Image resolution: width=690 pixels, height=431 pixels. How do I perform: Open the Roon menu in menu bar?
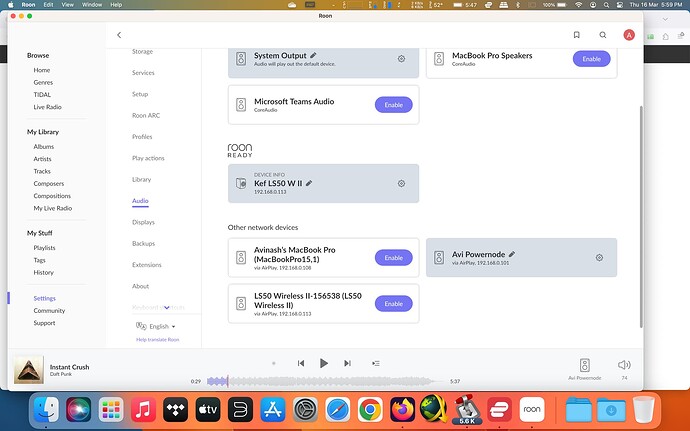(28, 4)
